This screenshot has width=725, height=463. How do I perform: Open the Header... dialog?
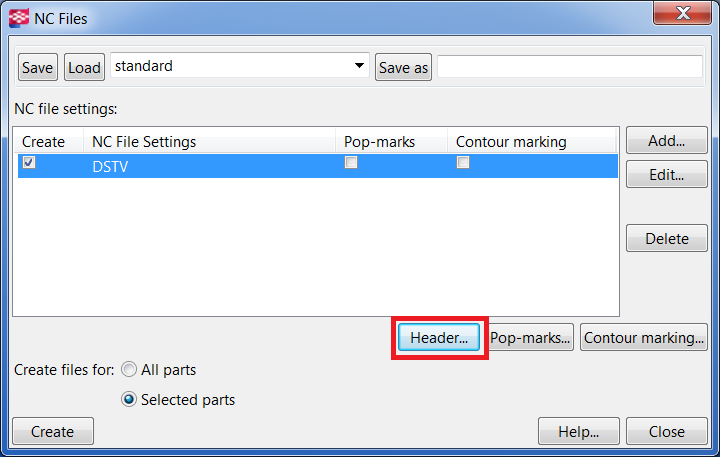click(x=439, y=338)
